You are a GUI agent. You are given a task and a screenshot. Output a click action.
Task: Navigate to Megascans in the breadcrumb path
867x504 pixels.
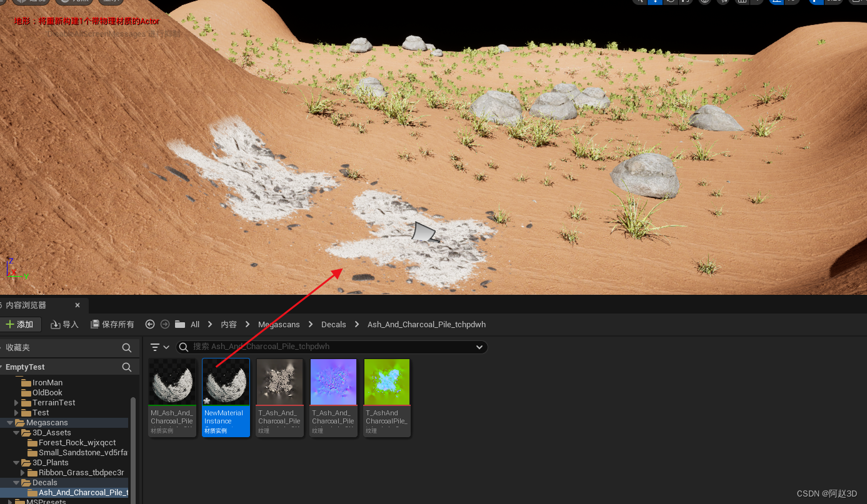tap(279, 324)
